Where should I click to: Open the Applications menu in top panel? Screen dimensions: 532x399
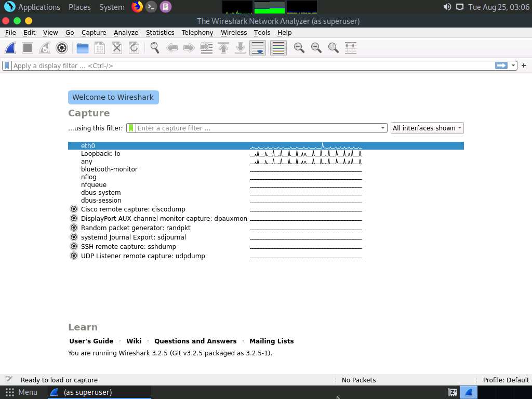coord(32,7)
